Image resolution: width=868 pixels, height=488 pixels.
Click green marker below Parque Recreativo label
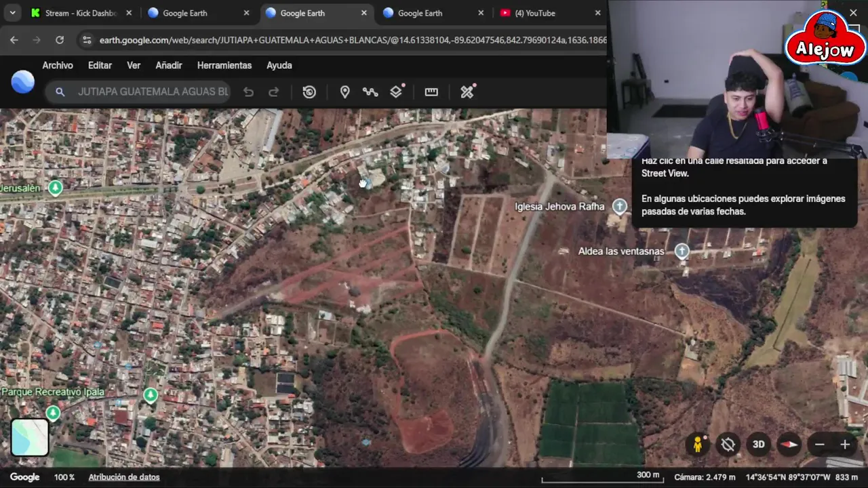click(53, 412)
